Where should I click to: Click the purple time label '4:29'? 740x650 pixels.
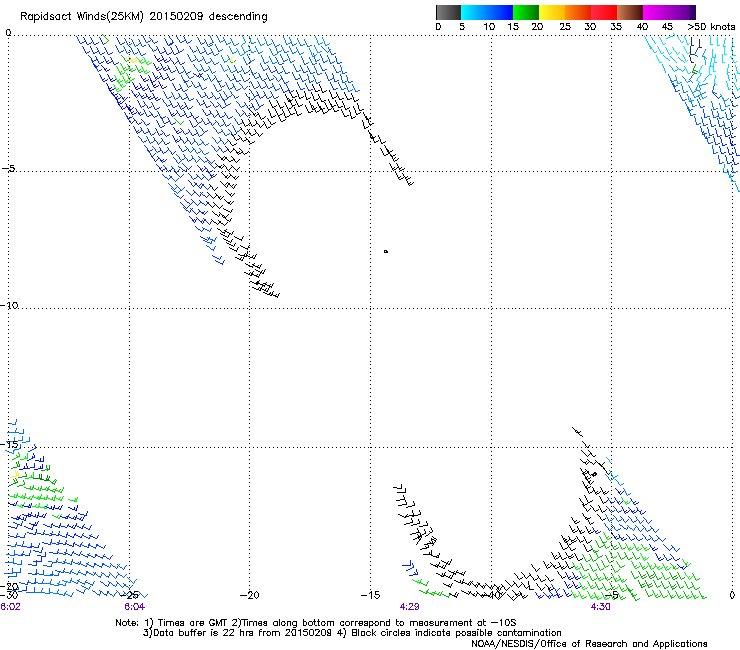point(409,607)
